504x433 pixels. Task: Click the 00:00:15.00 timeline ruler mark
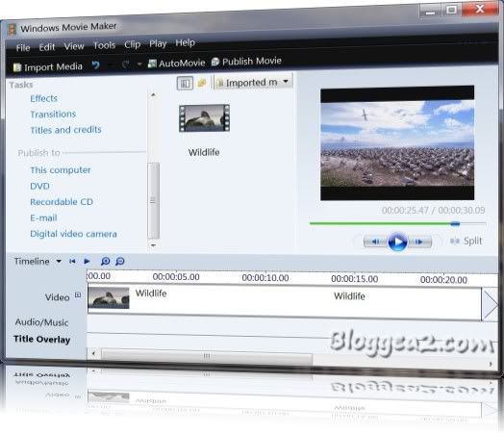coord(355,279)
